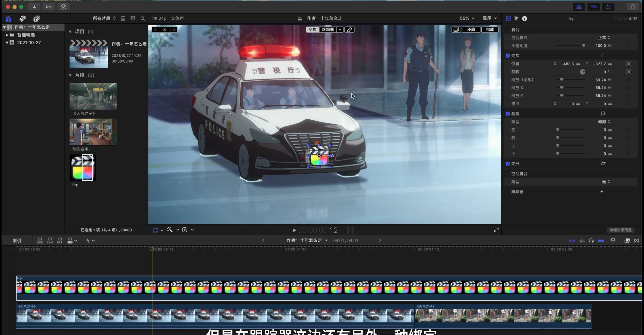This screenshot has width=644, height=335.
Task: Uncheck the 裁剪 crop checkbox
Action: click(x=508, y=114)
